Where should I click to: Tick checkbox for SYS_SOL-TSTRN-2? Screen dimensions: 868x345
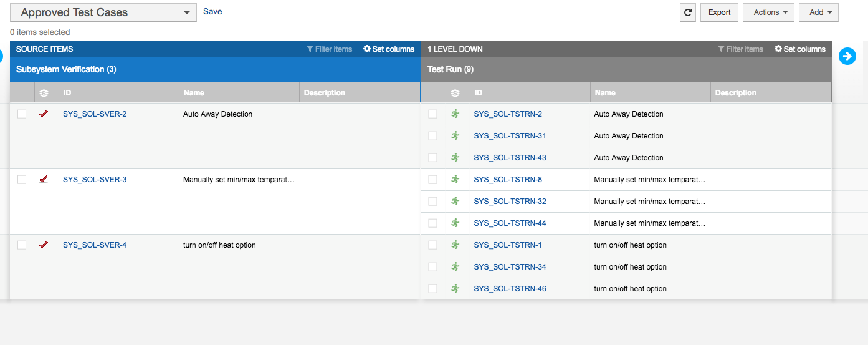click(x=433, y=114)
